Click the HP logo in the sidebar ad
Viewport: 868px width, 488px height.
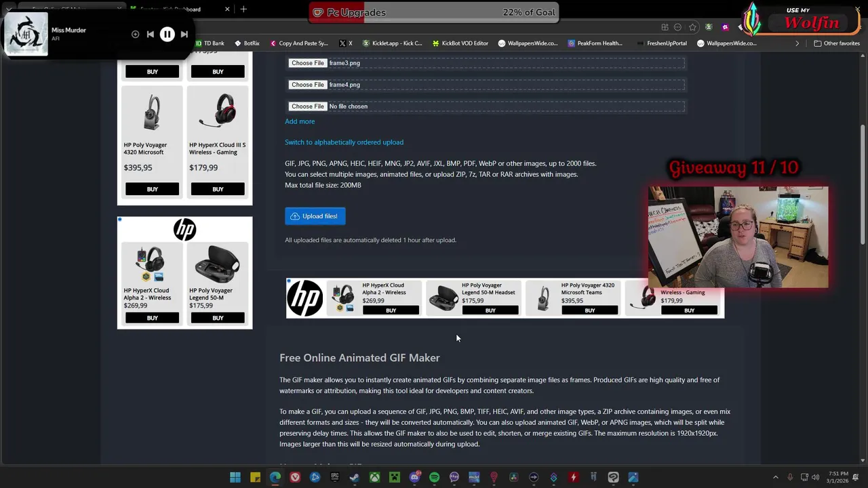(184, 230)
